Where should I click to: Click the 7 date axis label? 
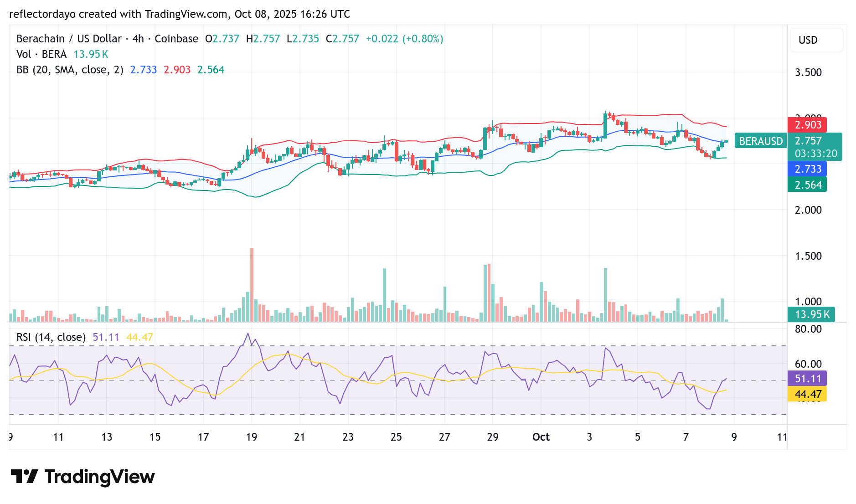686,437
